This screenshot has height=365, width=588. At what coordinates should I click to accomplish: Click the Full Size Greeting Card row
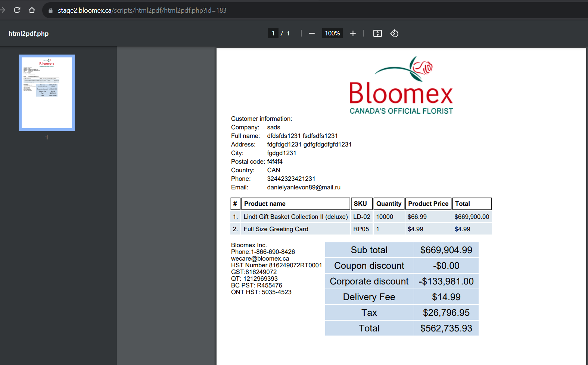(x=361, y=229)
